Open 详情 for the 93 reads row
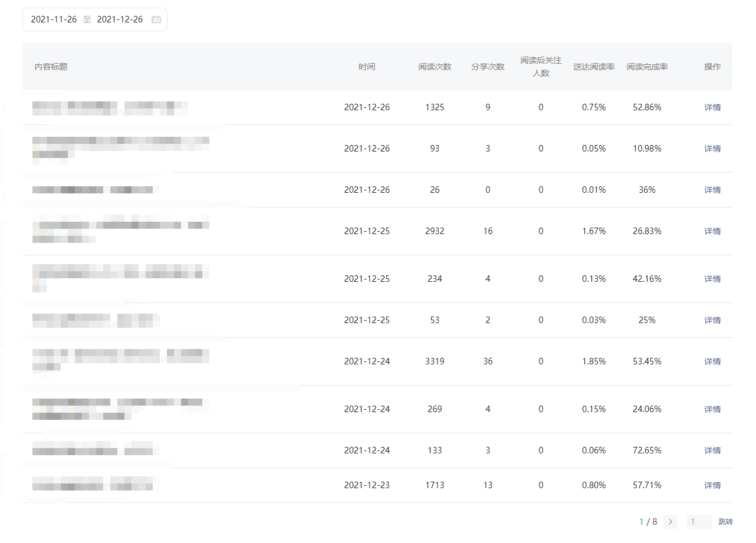The image size is (756, 543). (x=712, y=149)
